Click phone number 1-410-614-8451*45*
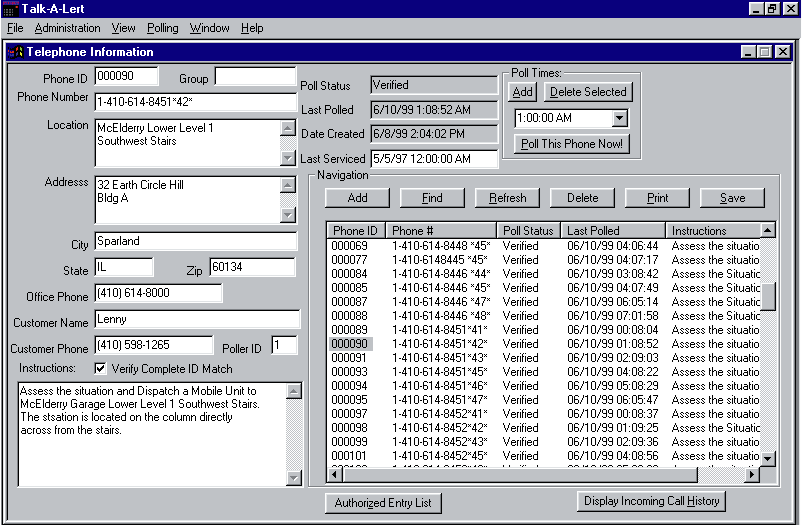802x525 pixels. tap(439, 371)
